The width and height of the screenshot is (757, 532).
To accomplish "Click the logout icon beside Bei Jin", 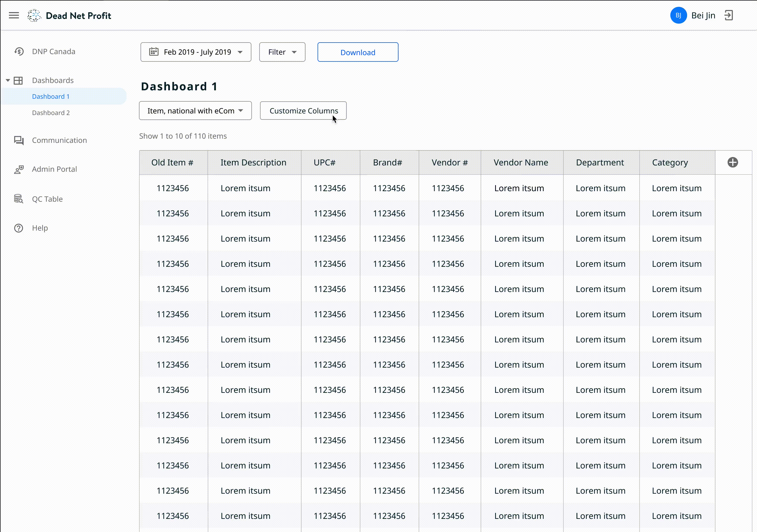I will pos(729,15).
